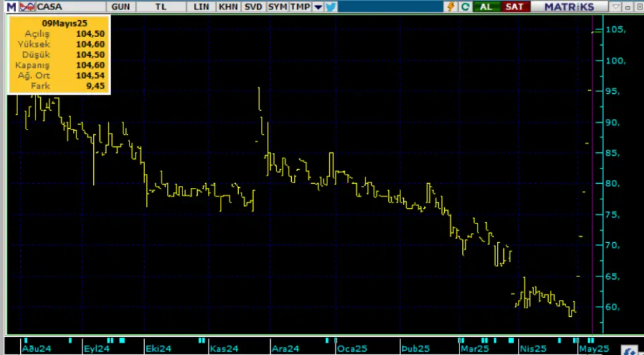Click the MATRIKS logo button
Viewport: 644px width, 355px height.
(x=569, y=7)
